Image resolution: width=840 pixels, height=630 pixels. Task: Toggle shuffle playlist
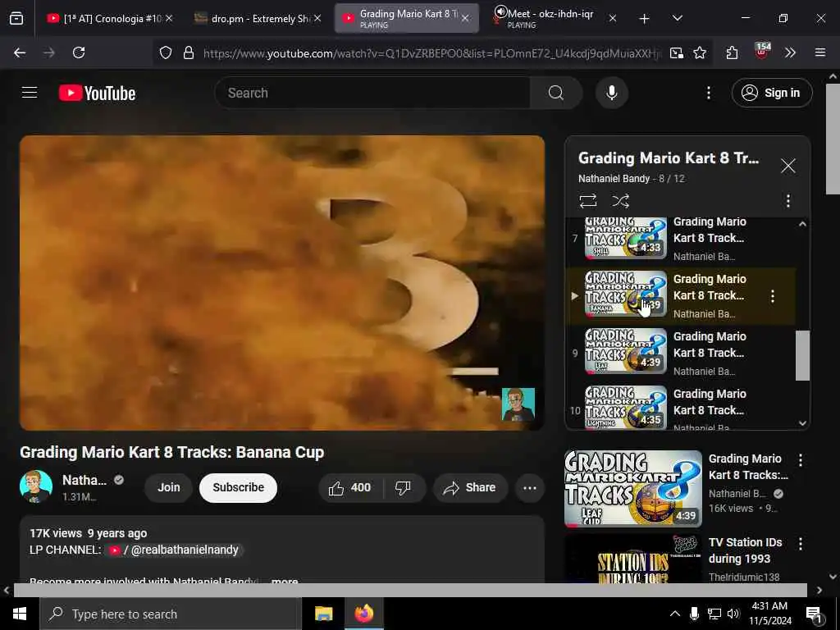point(620,201)
